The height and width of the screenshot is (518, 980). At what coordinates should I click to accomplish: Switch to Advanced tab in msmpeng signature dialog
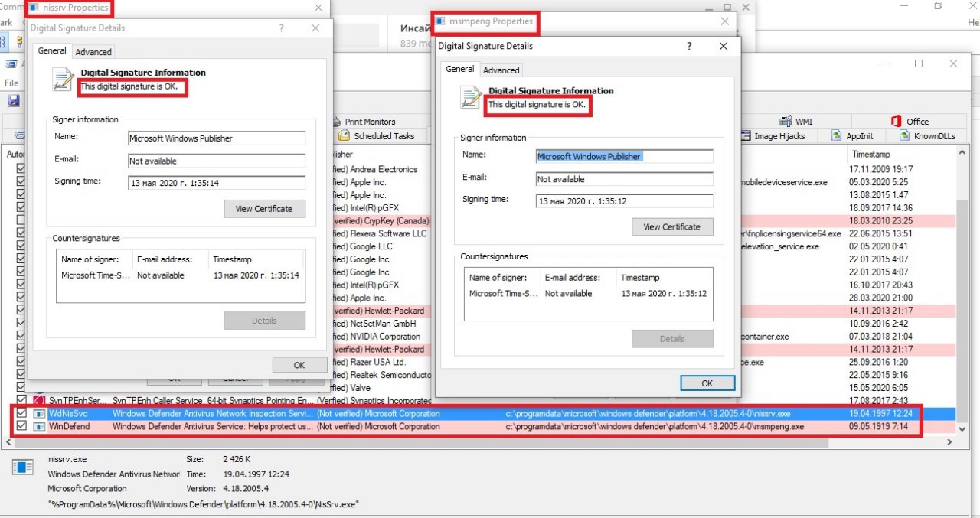tap(501, 70)
